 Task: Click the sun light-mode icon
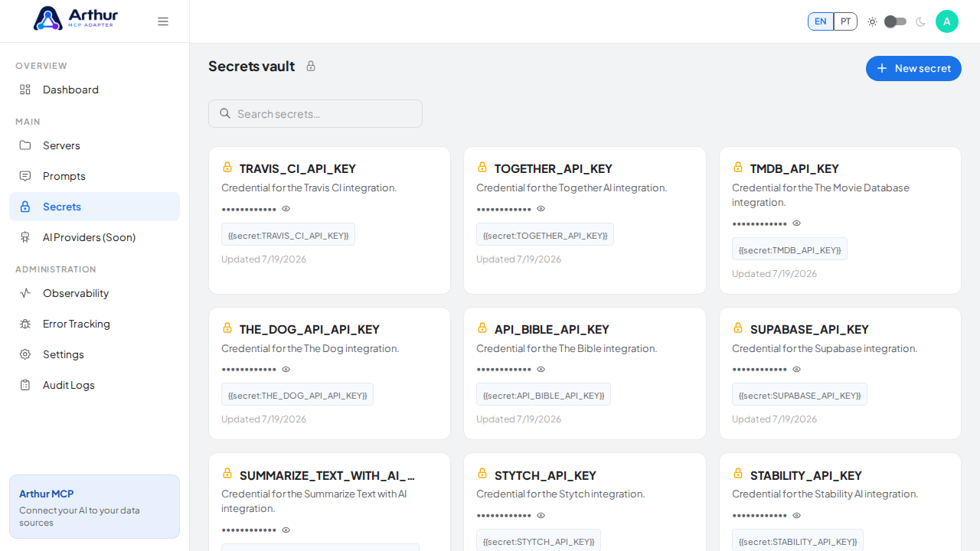tap(872, 21)
